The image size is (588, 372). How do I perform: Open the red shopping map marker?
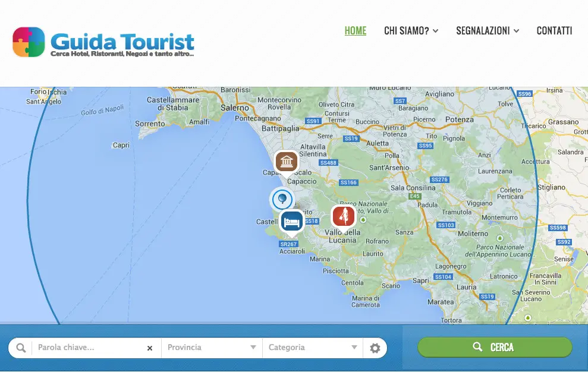point(344,217)
